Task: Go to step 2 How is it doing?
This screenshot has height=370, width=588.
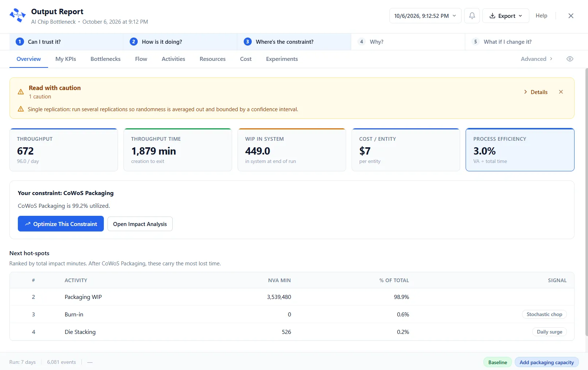Action: point(180,42)
